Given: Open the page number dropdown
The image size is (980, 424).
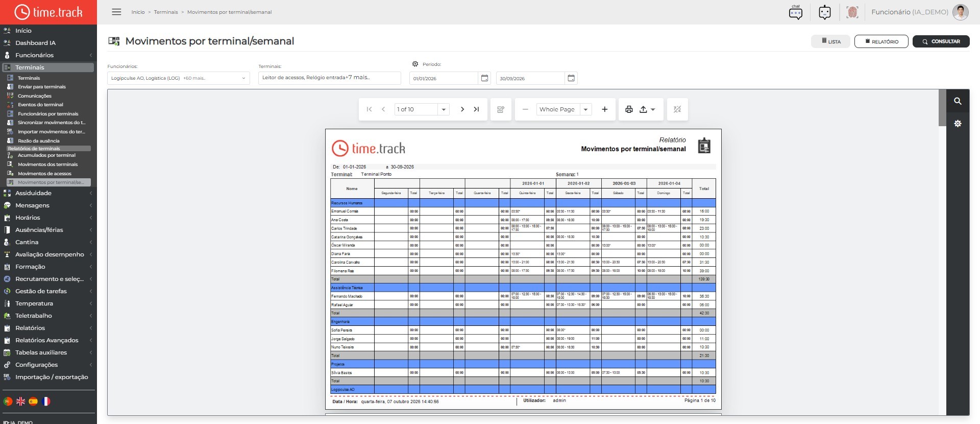Looking at the screenshot, I should coord(444,109).
